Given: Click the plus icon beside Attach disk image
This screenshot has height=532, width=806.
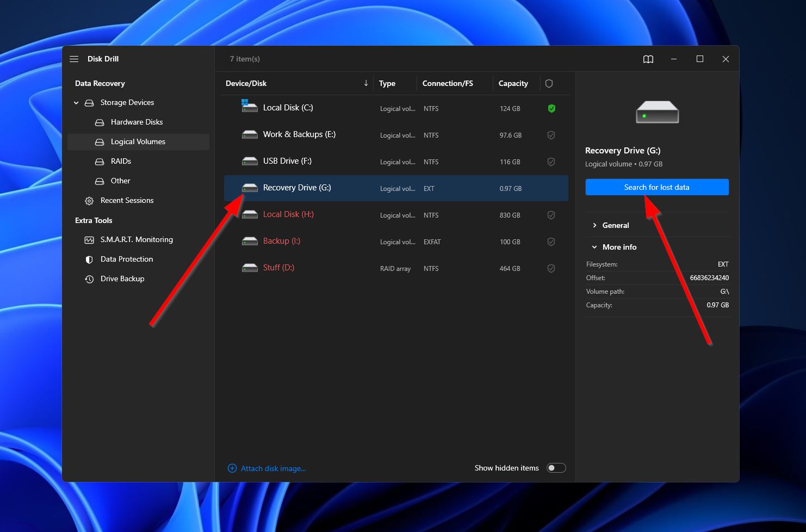Looking at the screenshot, I should [x=232, y=468].
